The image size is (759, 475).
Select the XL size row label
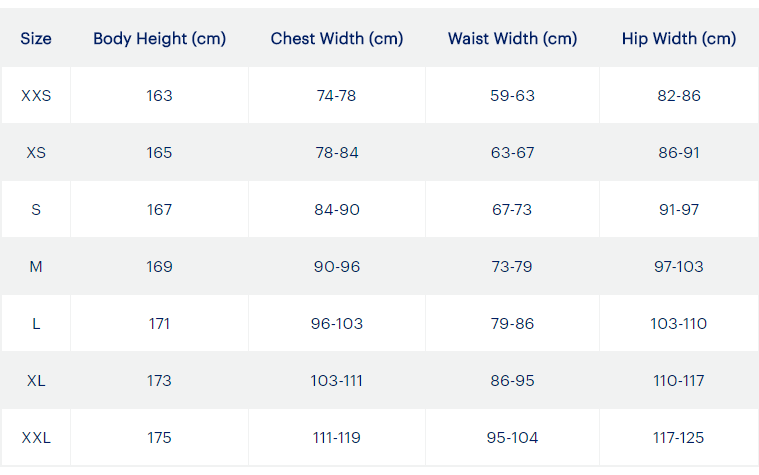pyautogui.click(x=36, y=381)
